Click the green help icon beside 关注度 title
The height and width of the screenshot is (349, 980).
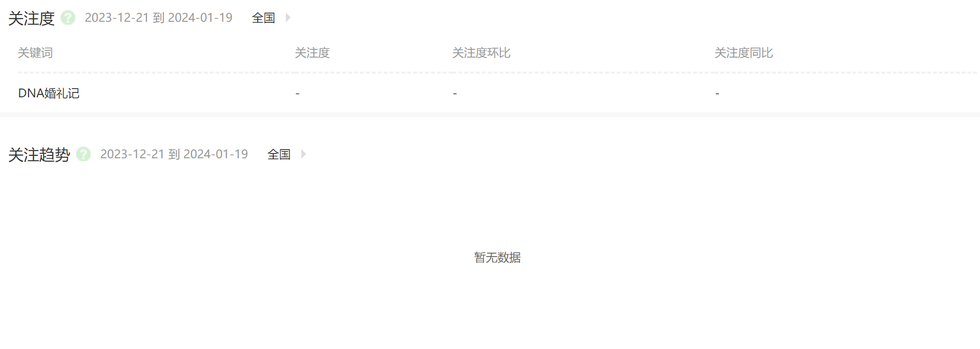[x=68, y=18]
